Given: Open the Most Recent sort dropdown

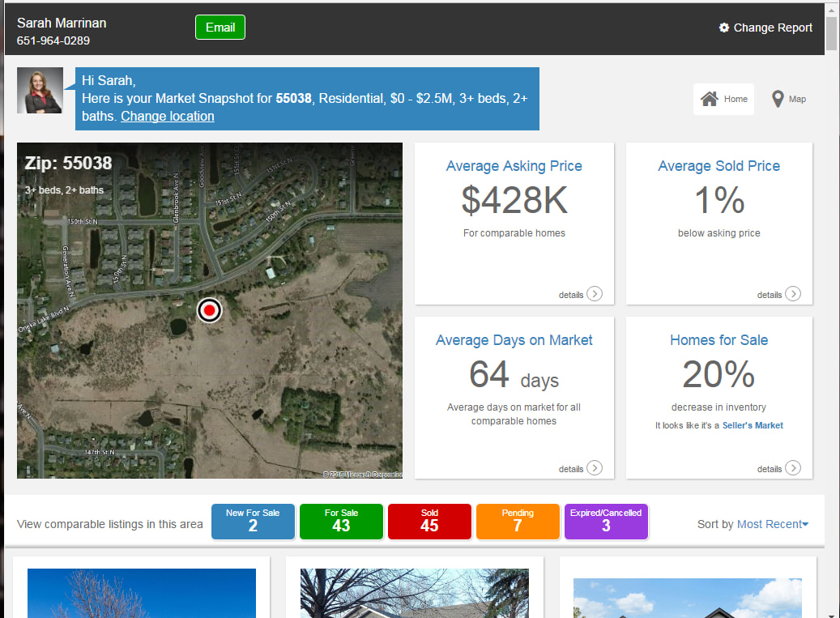Looking at the screenshot, I should coord(773,524).
